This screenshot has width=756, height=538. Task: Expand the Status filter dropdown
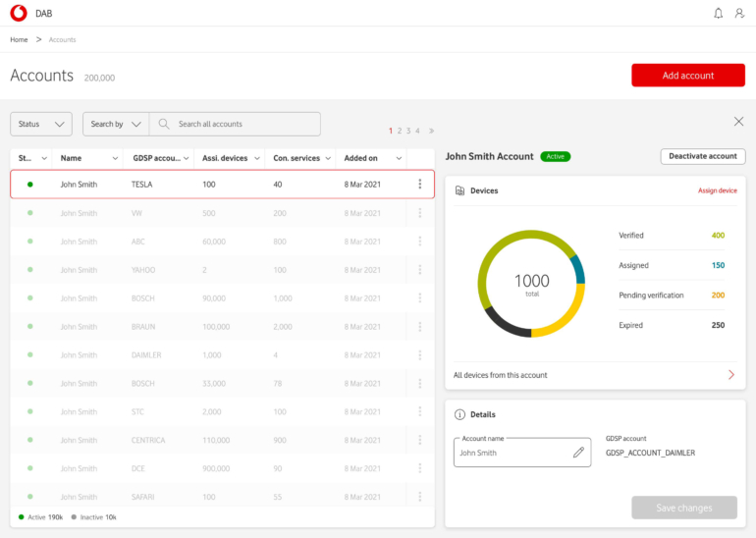click(x=41, y=124)
